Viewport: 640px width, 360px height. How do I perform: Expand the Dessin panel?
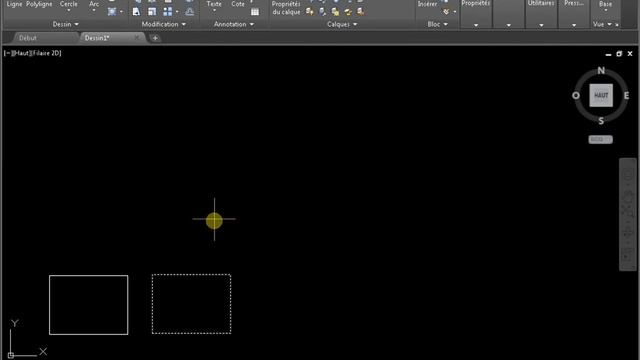pos(66,24)
